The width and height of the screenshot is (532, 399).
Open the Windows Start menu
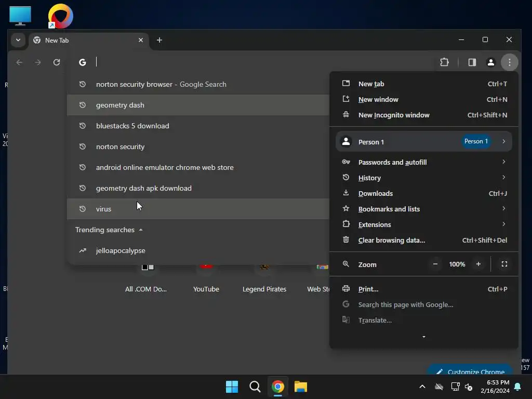(x=232, y=387)
